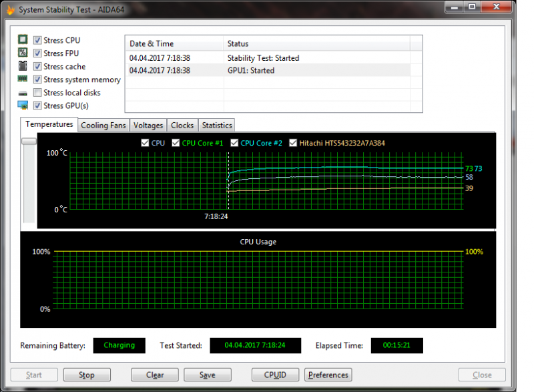This screenshot has height=392, width=534.
Task: Select the Statistics tab
Action: 216,126
